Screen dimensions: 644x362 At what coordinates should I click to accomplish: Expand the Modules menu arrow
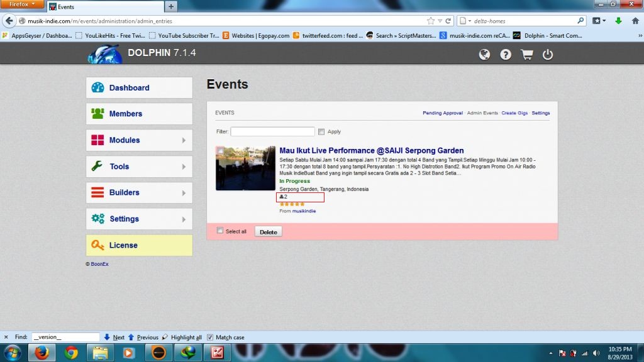(184, 140)
